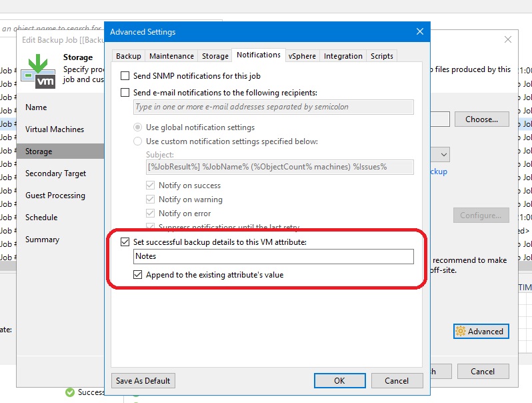Open the vSphere tab
Image resolution: width=532 pixels, height=403 pixels.
(302, 56)
